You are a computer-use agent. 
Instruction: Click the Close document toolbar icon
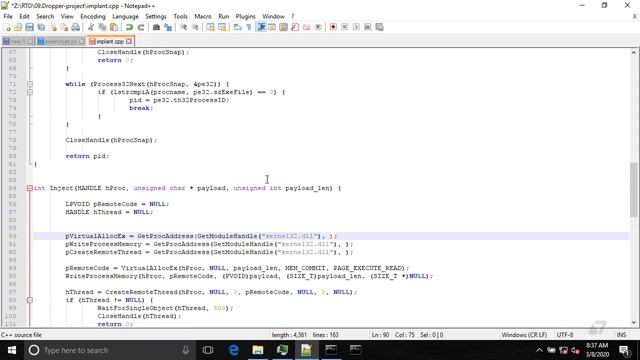[53, 27]
